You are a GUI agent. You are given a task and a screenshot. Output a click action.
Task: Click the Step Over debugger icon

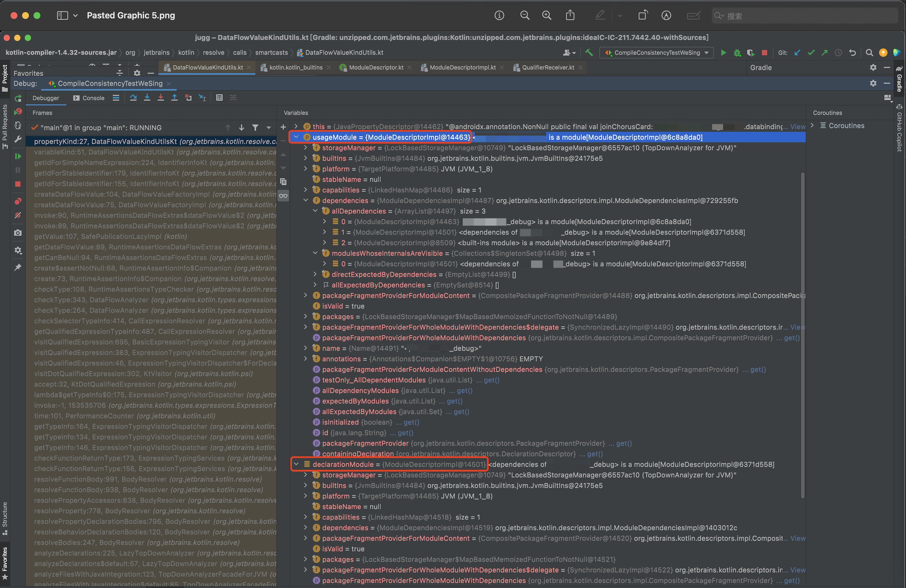tap(133, 98)
